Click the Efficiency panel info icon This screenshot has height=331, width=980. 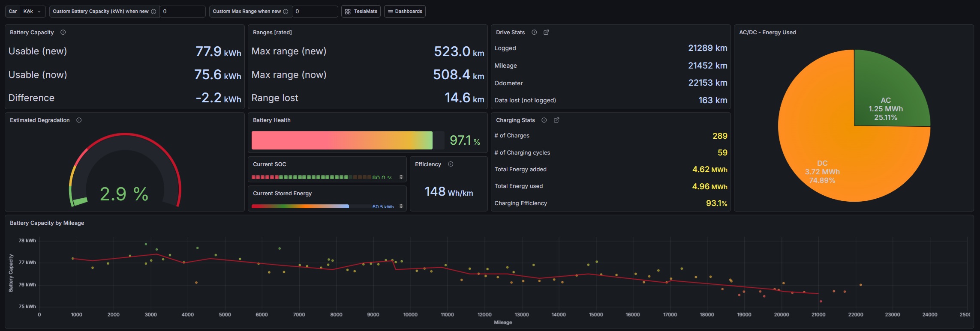pos(451,164)
